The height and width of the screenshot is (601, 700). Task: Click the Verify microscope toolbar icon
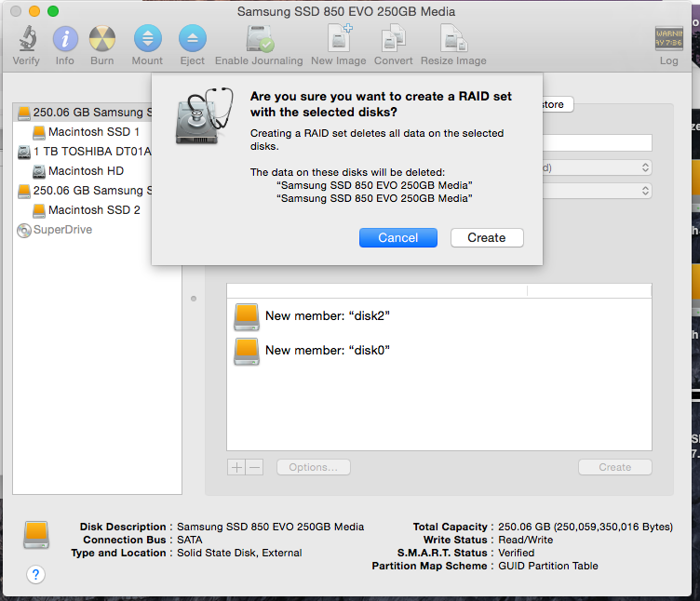[x=27, y=38]
